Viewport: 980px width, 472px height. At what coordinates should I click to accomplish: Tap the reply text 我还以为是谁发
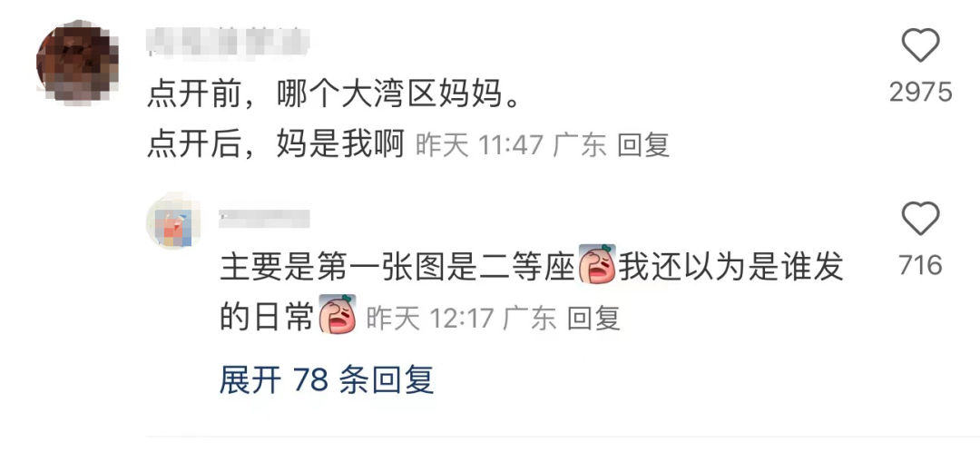731,268
